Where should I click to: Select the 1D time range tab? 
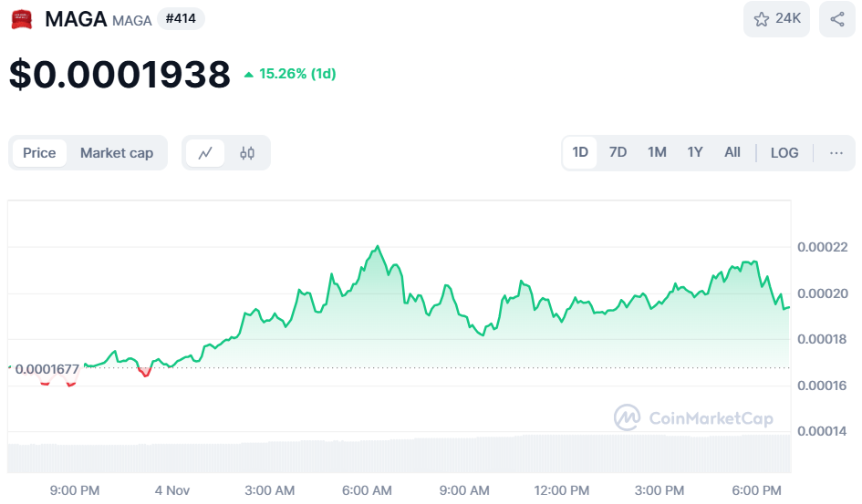pyautogui.click(x=580, y=153)
